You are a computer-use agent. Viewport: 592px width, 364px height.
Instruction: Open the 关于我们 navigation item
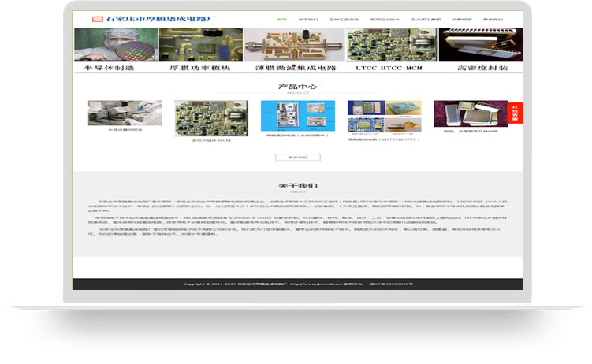[309, 18]
